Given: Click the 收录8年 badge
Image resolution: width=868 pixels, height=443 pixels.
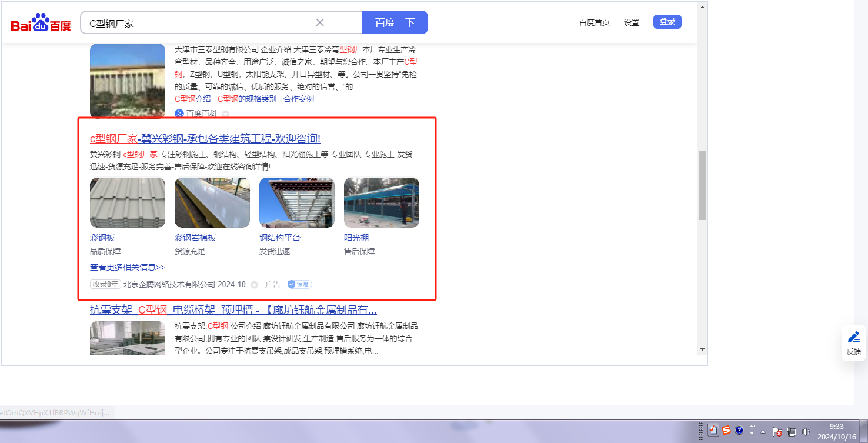Looking at the screenshot, I should pyautogui.click(x=105, y=284).
